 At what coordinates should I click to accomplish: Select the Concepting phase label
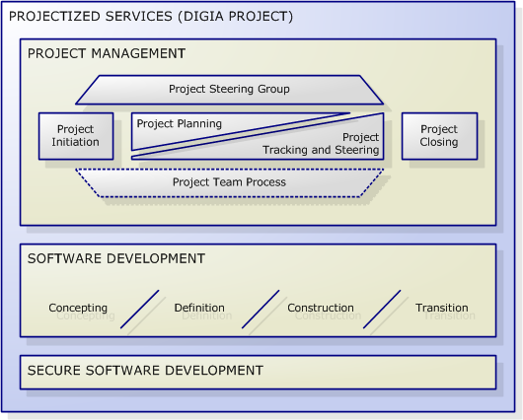pos(78,308)
